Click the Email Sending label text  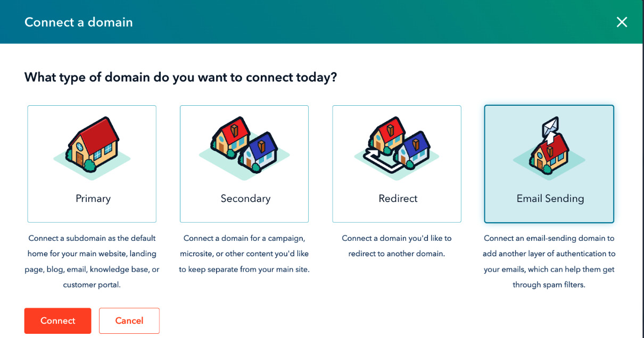550,199
